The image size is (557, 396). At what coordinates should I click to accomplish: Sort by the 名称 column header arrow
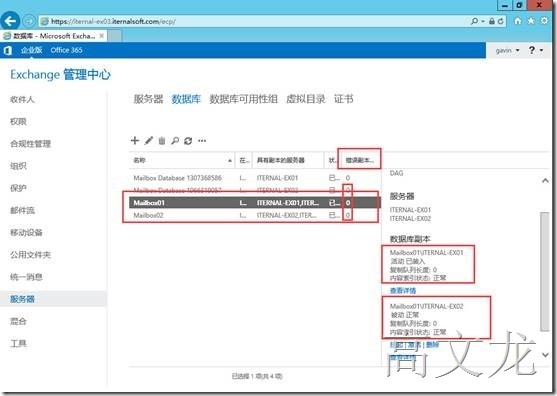click(229, 161)
